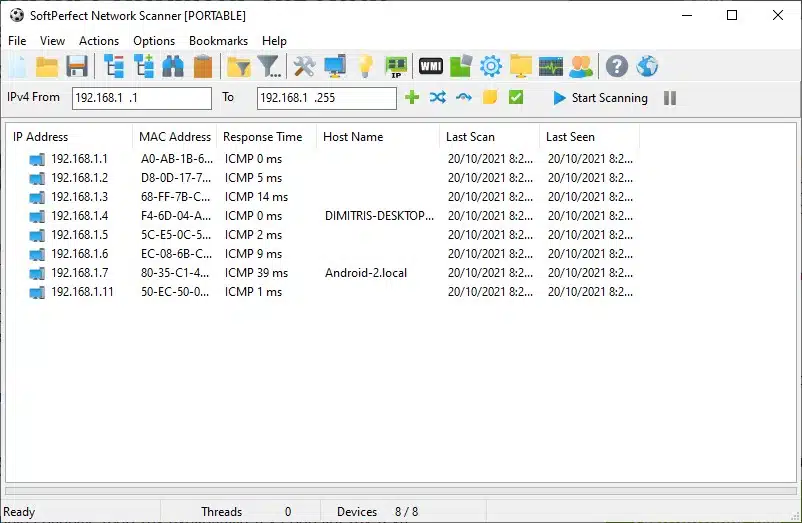
Task: Click the network computer monitor icon
Action: coord(335,67)
